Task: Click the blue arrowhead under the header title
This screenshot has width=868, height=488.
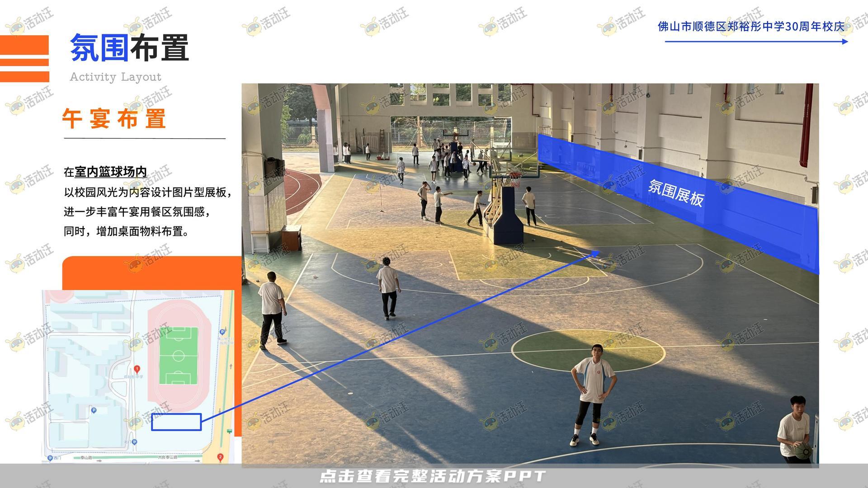Action: (845, 42)
